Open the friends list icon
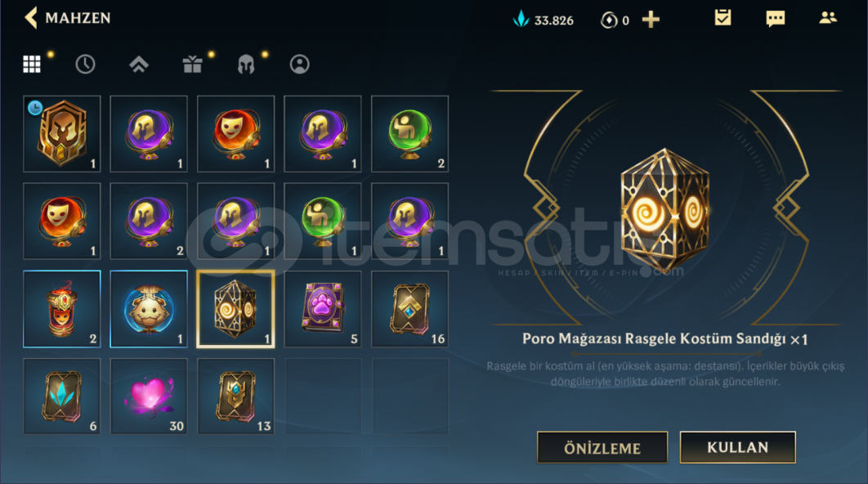This screenshot has height=484, width=868. (x=828, y=18)
